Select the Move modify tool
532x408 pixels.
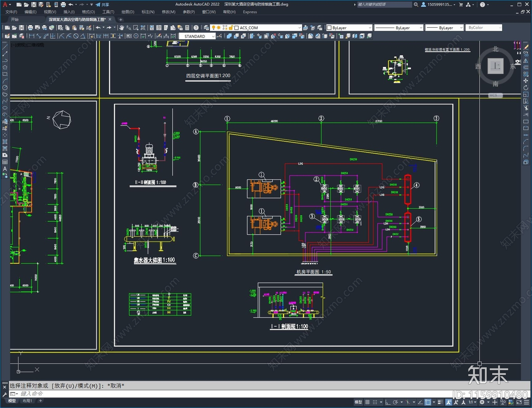tap(526, 81)
